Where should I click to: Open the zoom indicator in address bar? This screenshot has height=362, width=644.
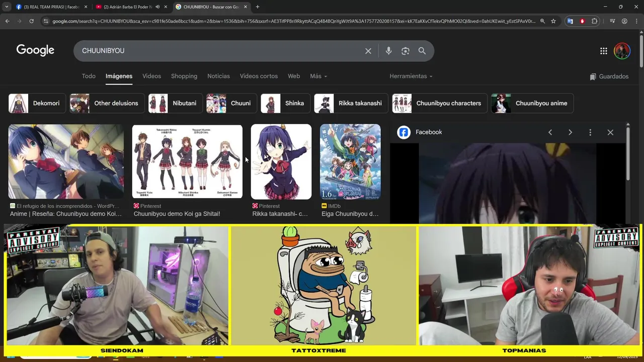click(x=542, y=21)
